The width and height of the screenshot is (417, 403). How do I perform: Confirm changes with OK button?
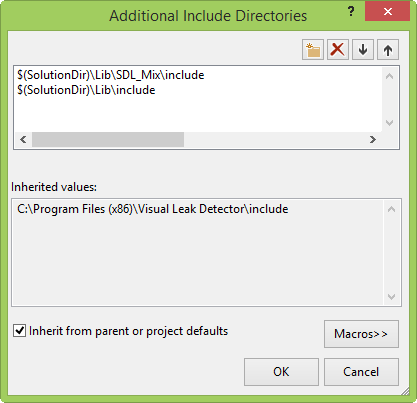[281, 372]
